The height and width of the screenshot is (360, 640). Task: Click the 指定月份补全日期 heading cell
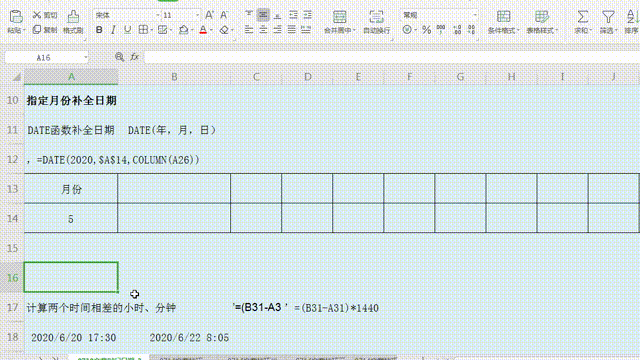tap(72, 100)
